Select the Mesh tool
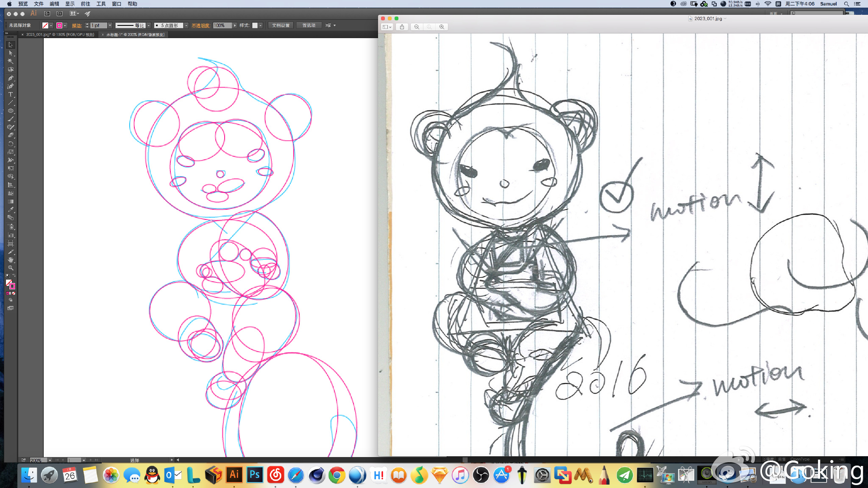 [x=11, y=193]
